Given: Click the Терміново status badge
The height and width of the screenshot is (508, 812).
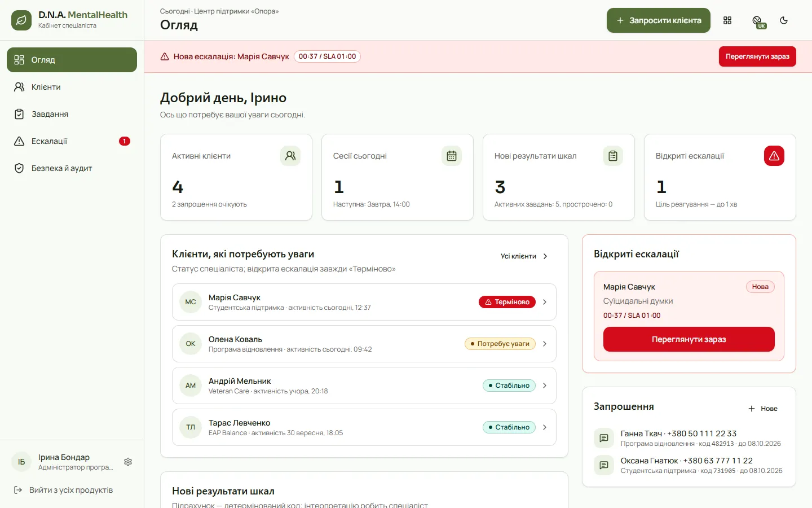Looking at the screenshot, I should pos(507,302).
